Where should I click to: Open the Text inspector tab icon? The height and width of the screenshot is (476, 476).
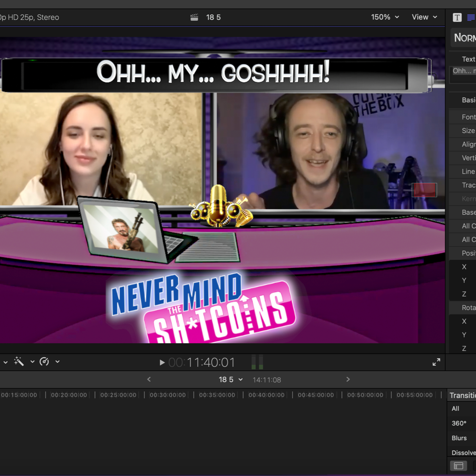coord(457,17)
